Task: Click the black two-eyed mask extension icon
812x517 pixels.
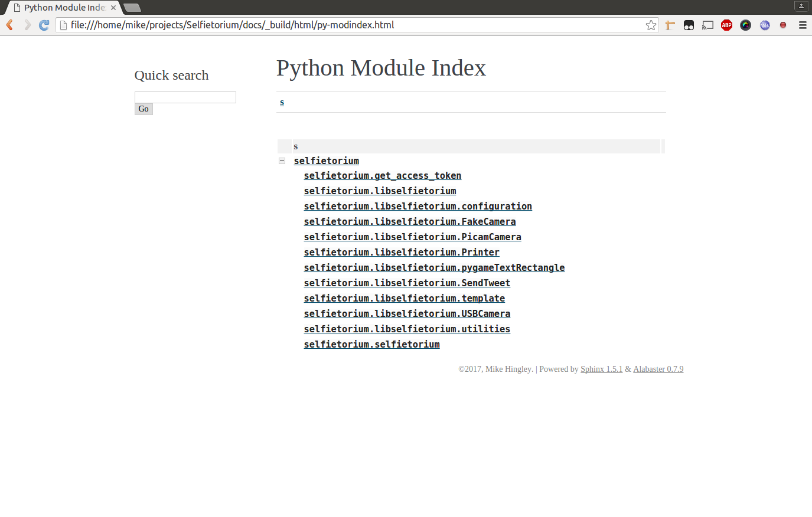Action: pos(689,25)
